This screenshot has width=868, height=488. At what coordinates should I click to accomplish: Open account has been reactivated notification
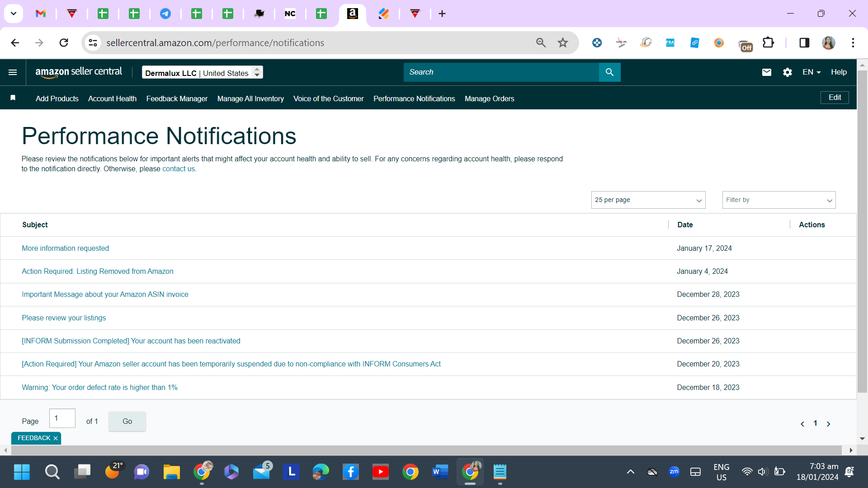pyautogui.click(x=131, y=341)
